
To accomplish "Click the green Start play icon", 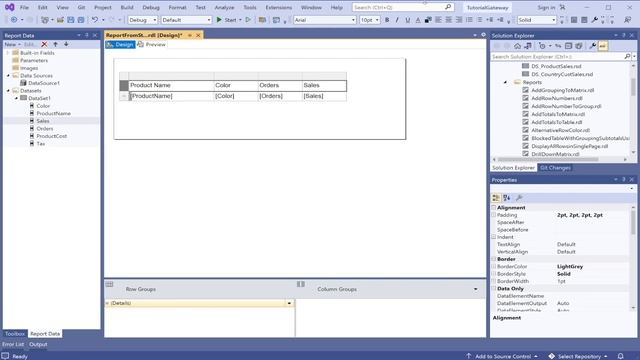I will click(219, 20).
